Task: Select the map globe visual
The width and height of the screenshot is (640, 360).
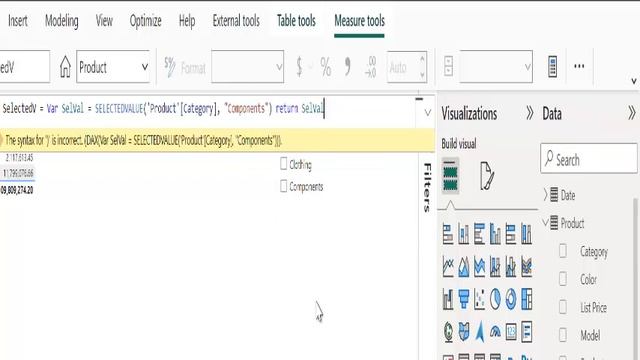Action: pyautogui.click(x=448, y=332)
